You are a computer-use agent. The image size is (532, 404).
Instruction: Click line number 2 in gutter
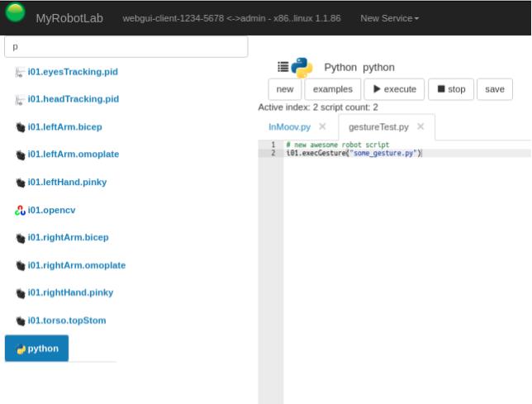(x=273, y=153)
